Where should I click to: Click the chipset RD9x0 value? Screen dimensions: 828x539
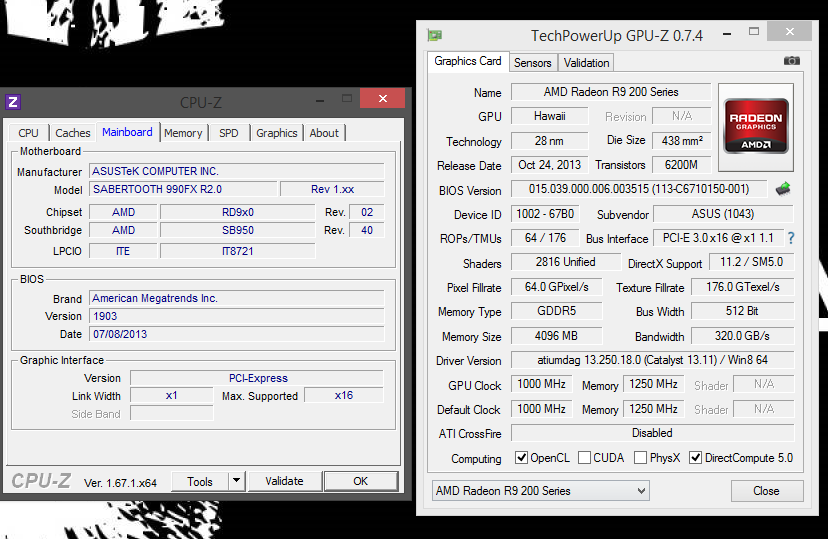(x=238, y=212)
